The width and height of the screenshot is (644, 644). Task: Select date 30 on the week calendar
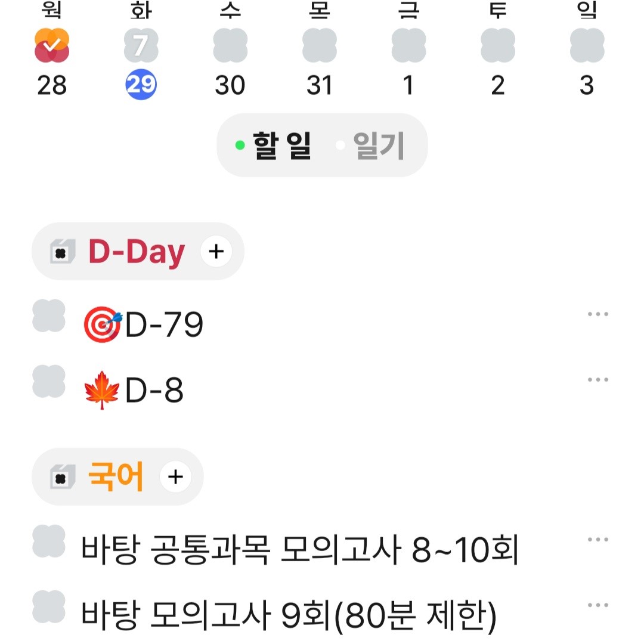(x=230, y=85)
